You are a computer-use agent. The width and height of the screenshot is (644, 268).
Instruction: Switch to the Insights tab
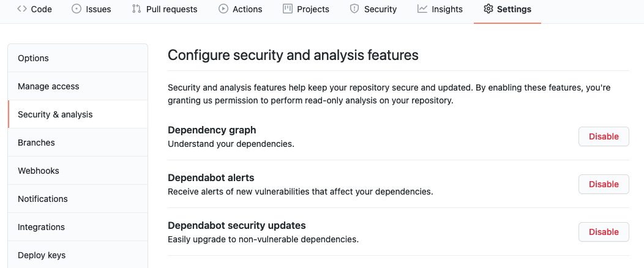point(447,9)
